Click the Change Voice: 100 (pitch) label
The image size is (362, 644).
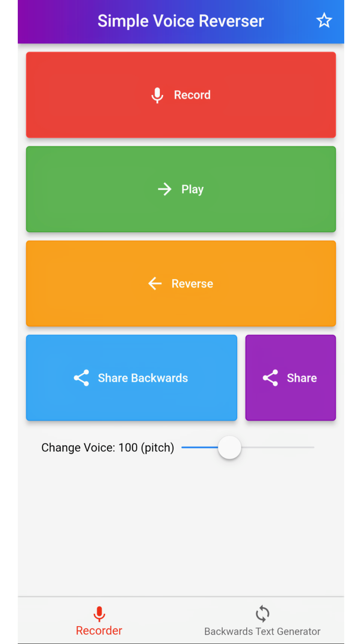(x=108, y=448)
